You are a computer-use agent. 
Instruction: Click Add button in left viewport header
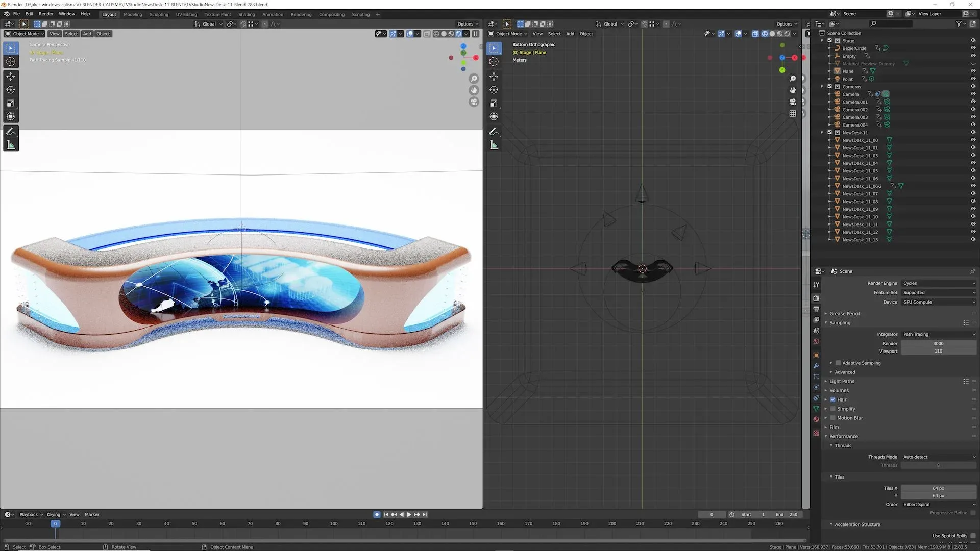tap(87, 34)
